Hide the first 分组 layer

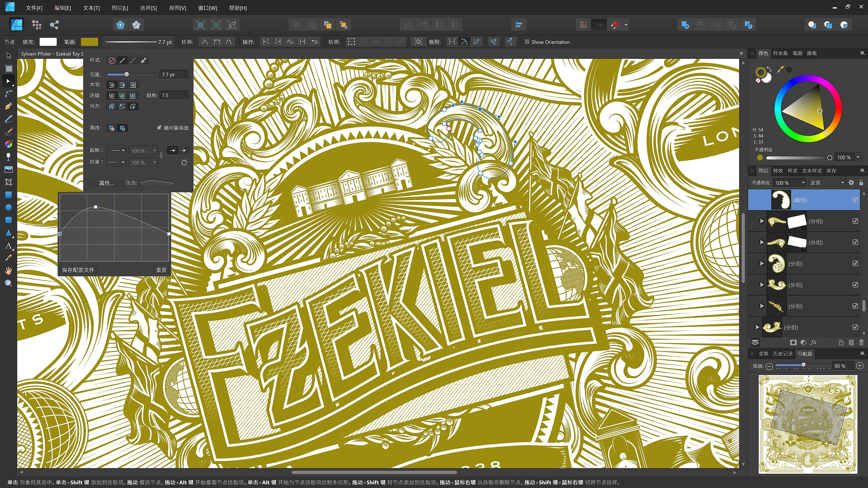tap(855, 221)
